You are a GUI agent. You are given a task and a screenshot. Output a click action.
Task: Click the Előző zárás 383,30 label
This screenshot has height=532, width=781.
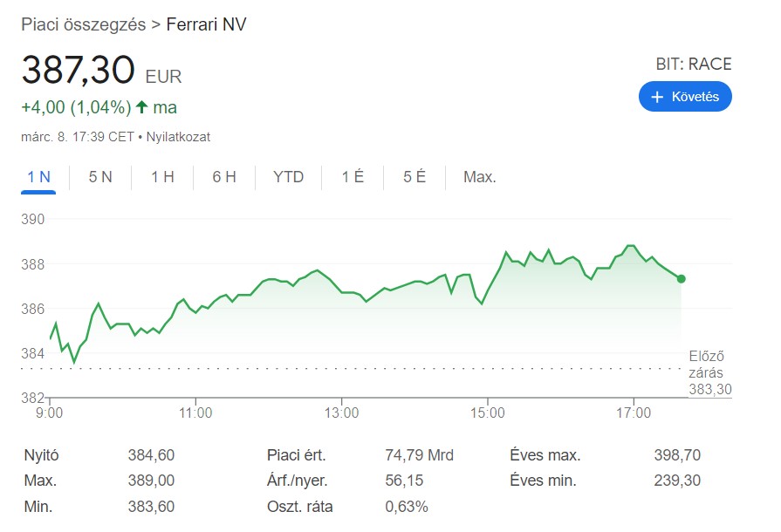(x=710, y=372)
